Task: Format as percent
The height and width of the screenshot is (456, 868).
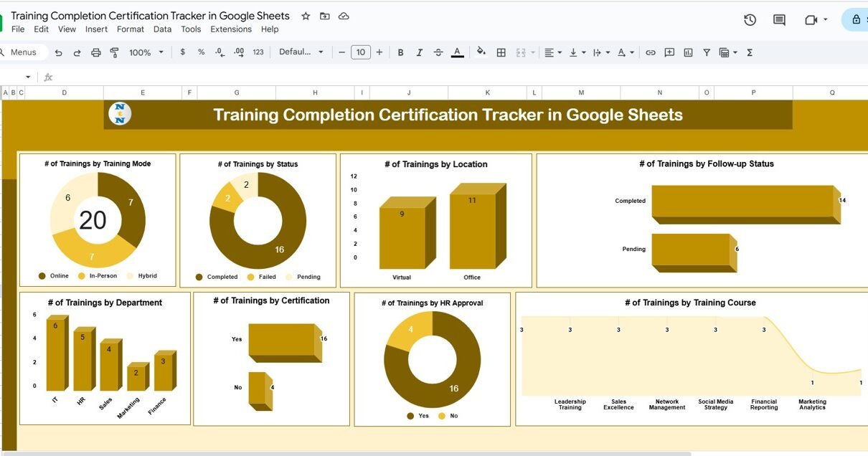Action: click(201, 52)
